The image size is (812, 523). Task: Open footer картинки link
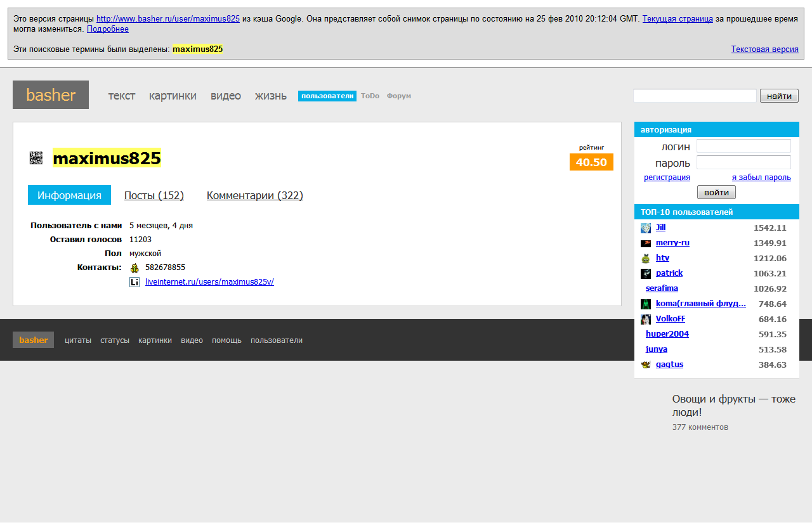pyautogui.click(x=155, y=340)
